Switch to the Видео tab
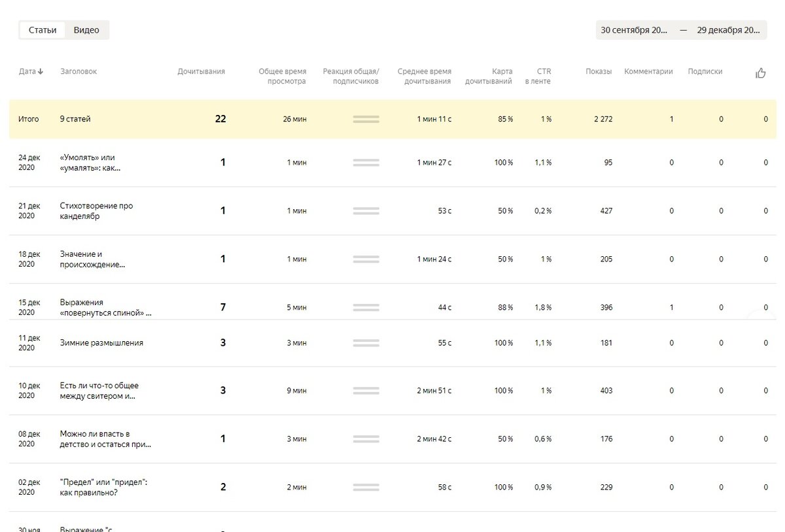The width and height of the screenshot is (785, 532). click(x=86, y=30)
